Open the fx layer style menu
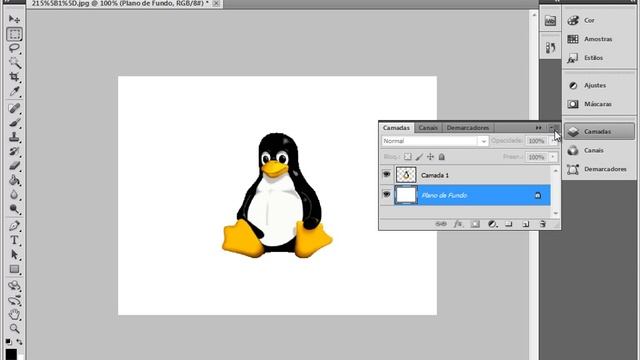 (x=458, y=224)
